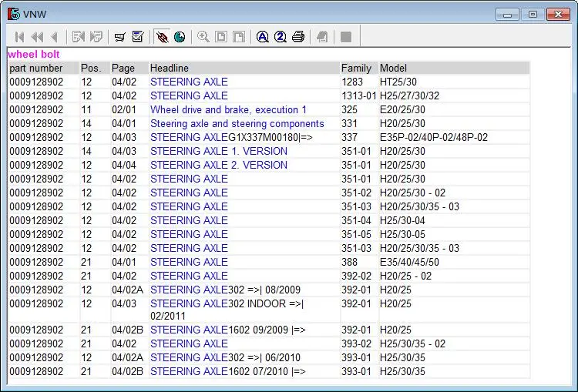The height and width of the screenshot is (392, 578).
Task: Open 'Steering axle and steering components' link
Action: 237,123
